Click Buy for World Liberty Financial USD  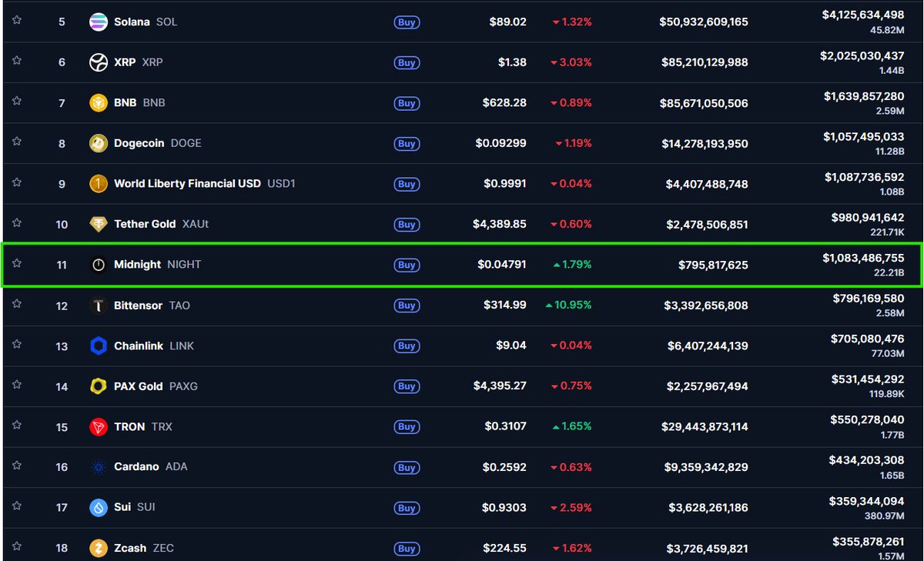407,184
